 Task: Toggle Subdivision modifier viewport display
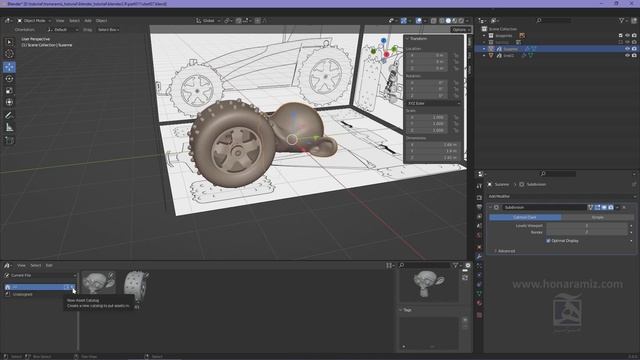604,207
